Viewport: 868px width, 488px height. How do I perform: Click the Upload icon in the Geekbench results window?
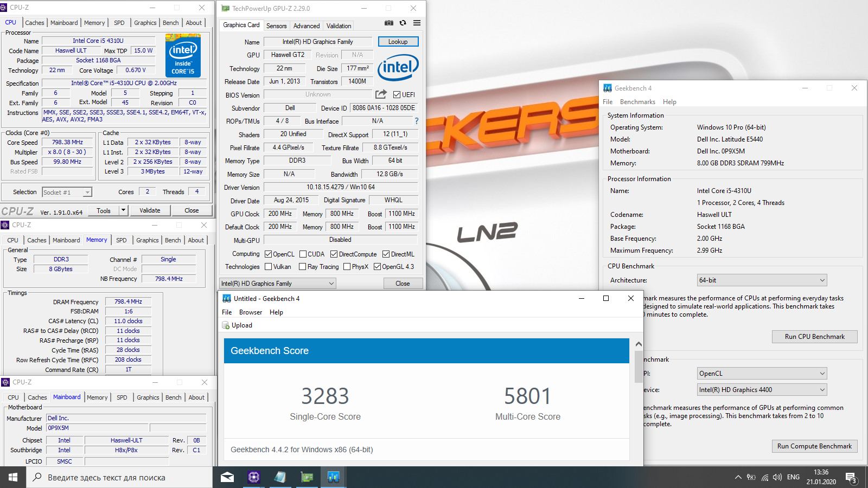point(226,325)
